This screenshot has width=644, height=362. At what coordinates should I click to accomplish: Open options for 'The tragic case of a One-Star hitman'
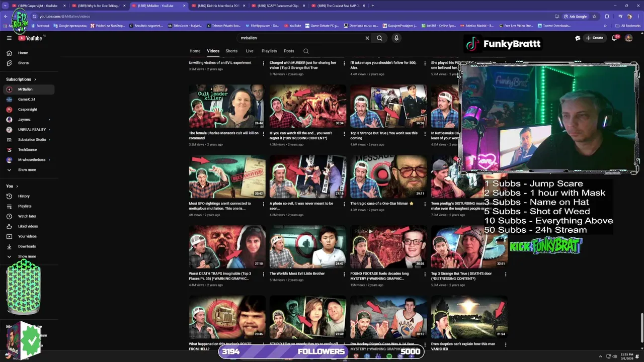click(425, 204)
